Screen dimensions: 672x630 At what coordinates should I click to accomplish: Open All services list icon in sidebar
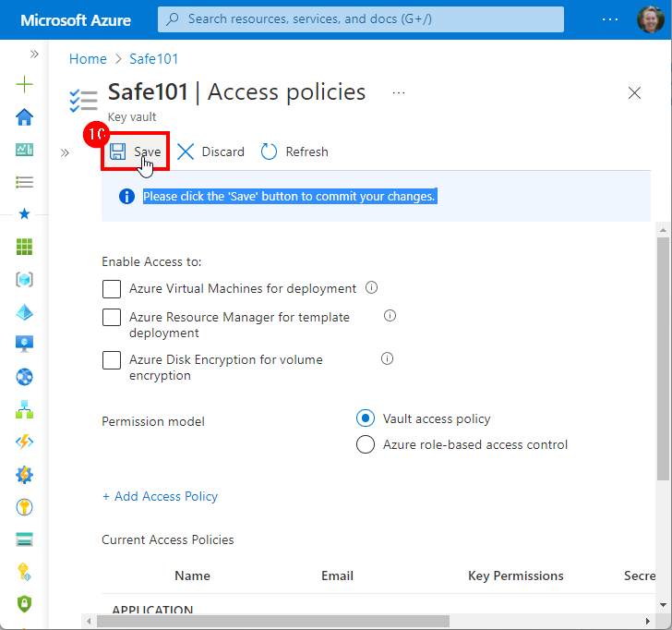point(25,182)
